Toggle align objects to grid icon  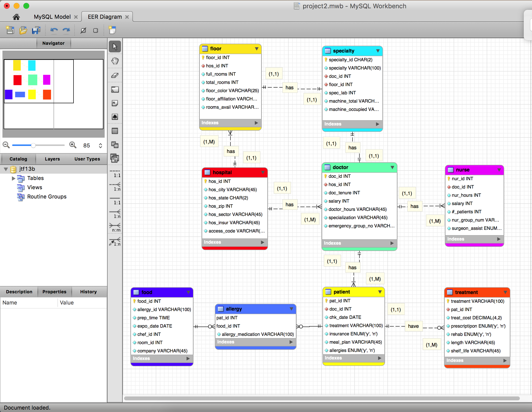pyautogui.click(x=96, y=30)
